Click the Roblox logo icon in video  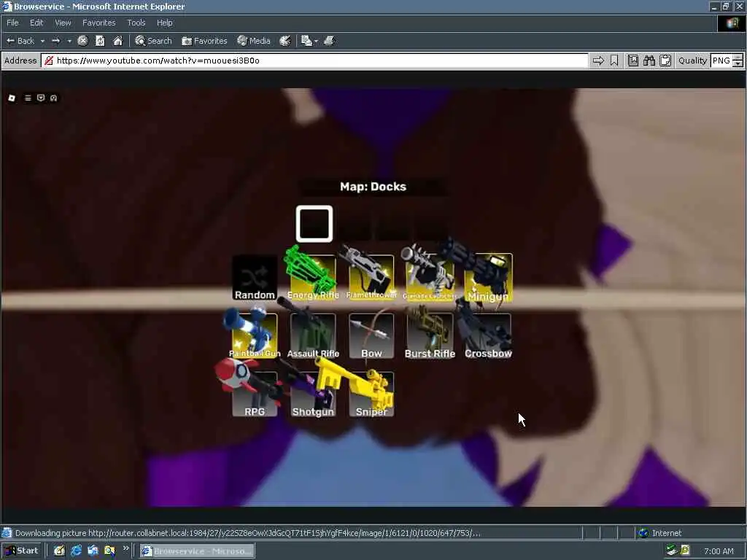(12, 98)
